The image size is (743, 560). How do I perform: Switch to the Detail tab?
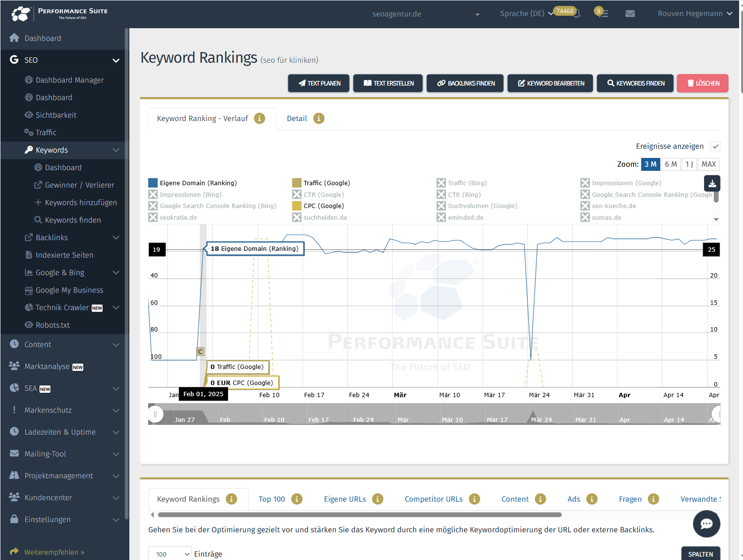297,119
